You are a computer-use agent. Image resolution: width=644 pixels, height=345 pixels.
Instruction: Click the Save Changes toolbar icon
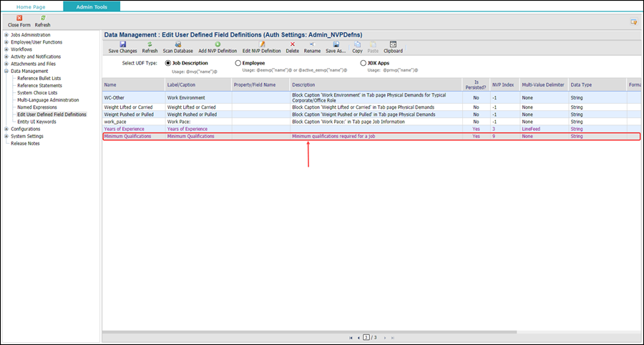click(122, 44)
